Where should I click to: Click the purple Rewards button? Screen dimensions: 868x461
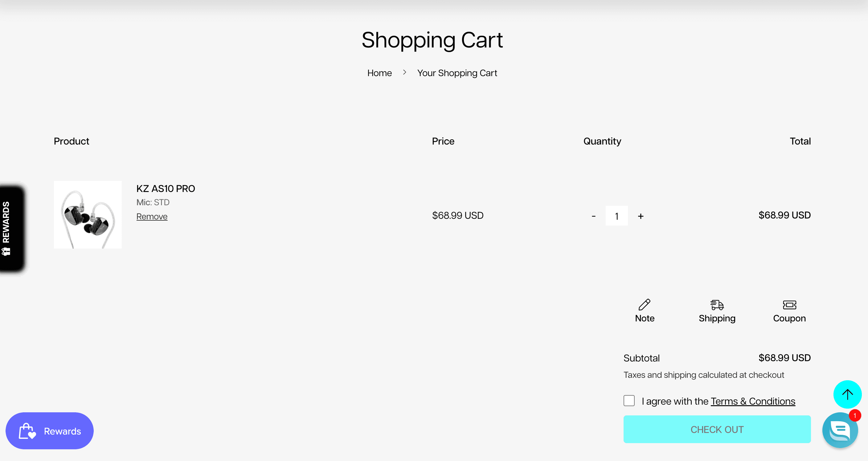[50, 430]
